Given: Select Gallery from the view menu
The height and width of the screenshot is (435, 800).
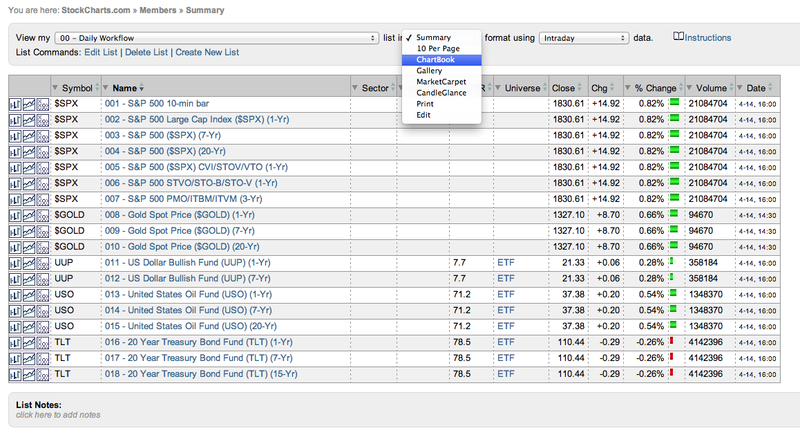Looking at the screenshot, I should tap(441, 70).
